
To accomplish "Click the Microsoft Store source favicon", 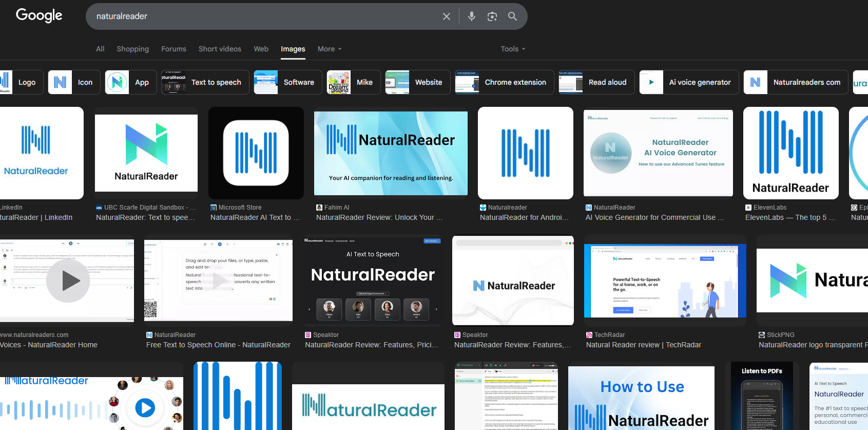I will [214, 208].
